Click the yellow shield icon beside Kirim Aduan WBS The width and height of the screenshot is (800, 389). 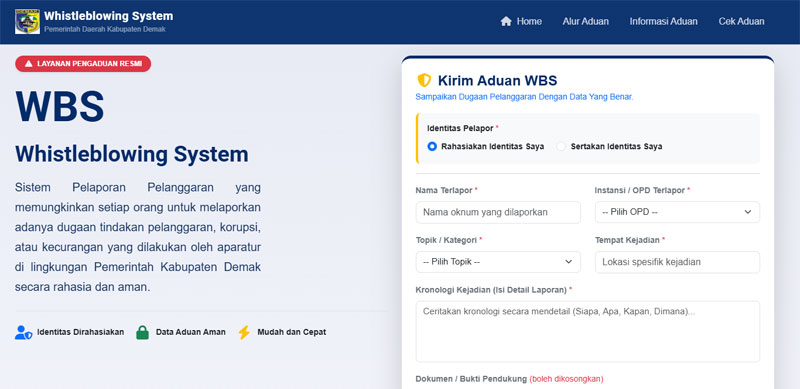click(x=424, y=80)
